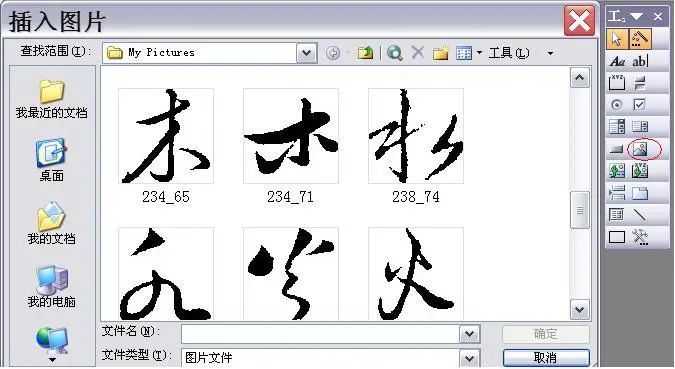
Task: Click the 234_65 file name label
Action: (166, 197)
